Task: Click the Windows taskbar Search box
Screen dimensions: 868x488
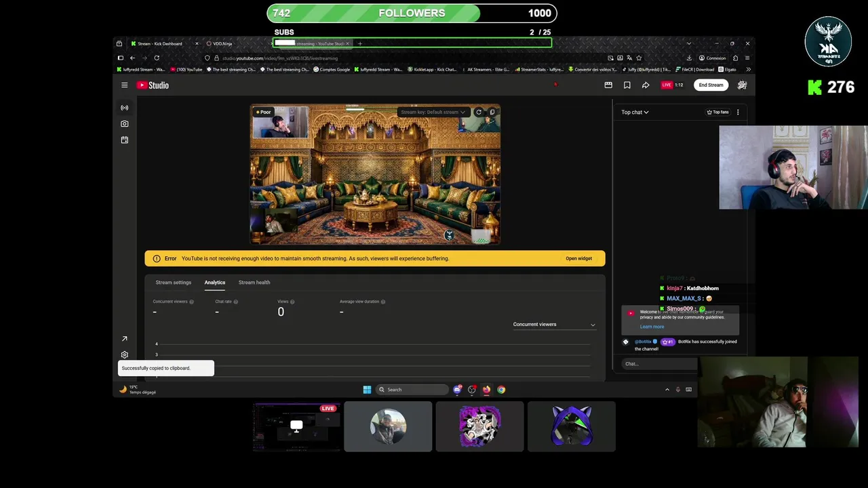Action: [x=413, y=390]
